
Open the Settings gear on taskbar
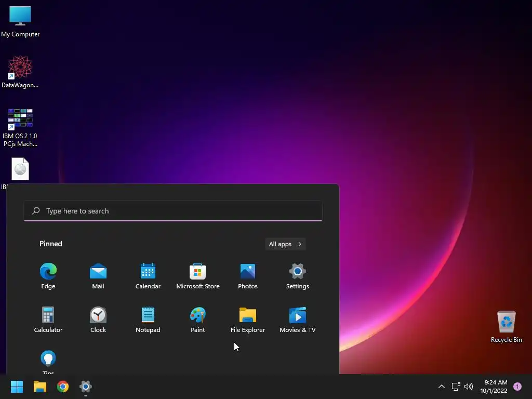click(86, 387)
